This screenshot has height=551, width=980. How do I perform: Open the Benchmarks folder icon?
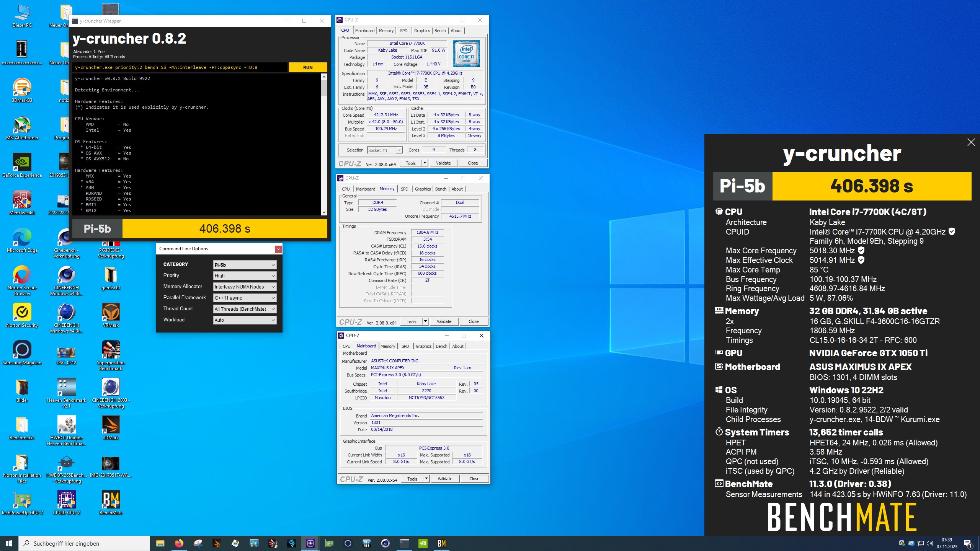click(x=22, y=428)
